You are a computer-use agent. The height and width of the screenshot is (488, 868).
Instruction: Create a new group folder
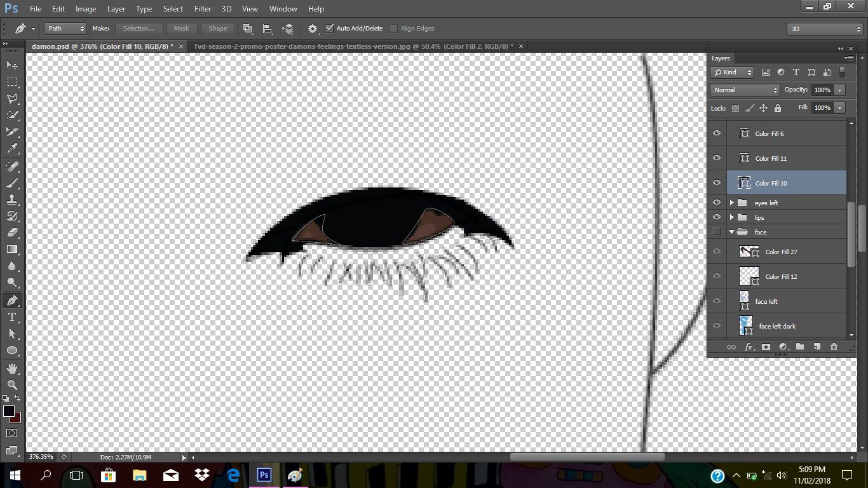pos(800,347)
